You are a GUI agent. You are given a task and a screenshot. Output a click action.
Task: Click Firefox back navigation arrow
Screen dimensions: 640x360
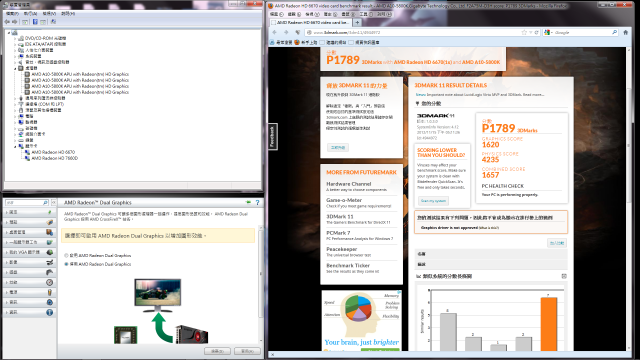click(274, 32)
